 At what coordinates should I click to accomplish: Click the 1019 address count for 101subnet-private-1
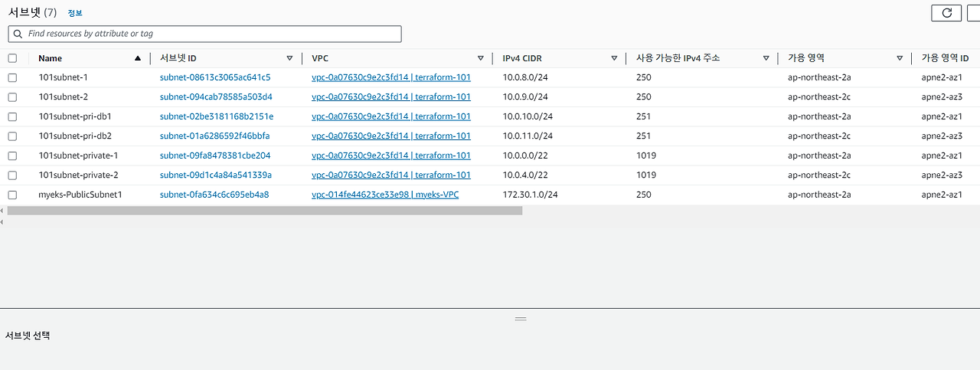[645, 156]
